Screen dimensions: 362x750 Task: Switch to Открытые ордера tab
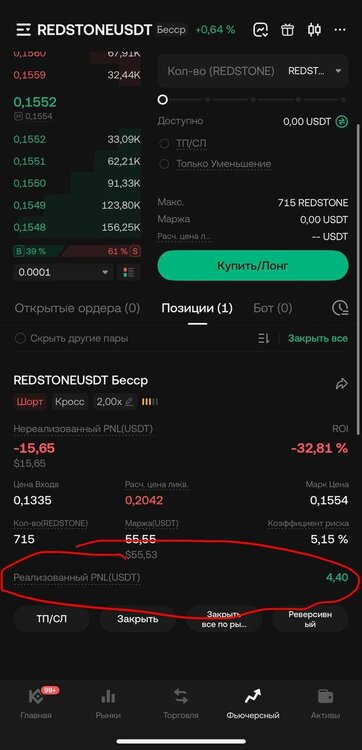pos(77,308)
